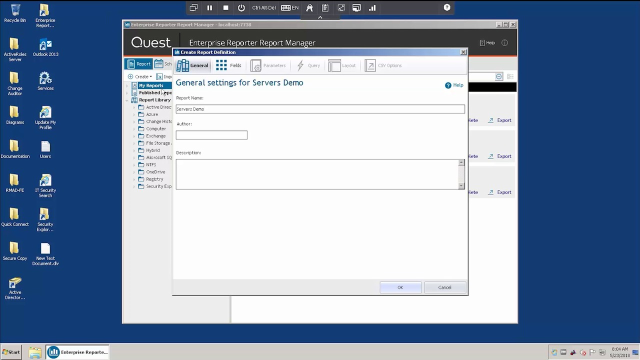Select the Outlook 2013 desktop icon
640x360 pixels.
pyautogui.click(x=45, y=47)
